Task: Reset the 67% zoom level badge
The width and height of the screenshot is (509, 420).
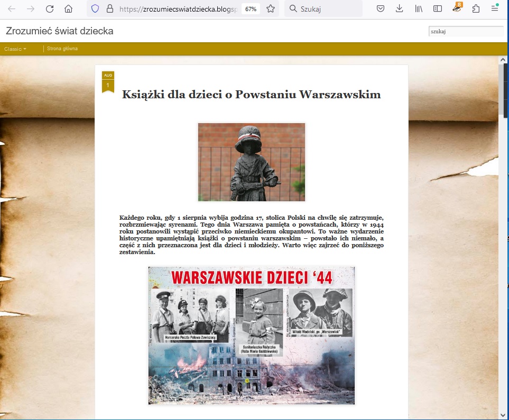Action: point(251,9)
